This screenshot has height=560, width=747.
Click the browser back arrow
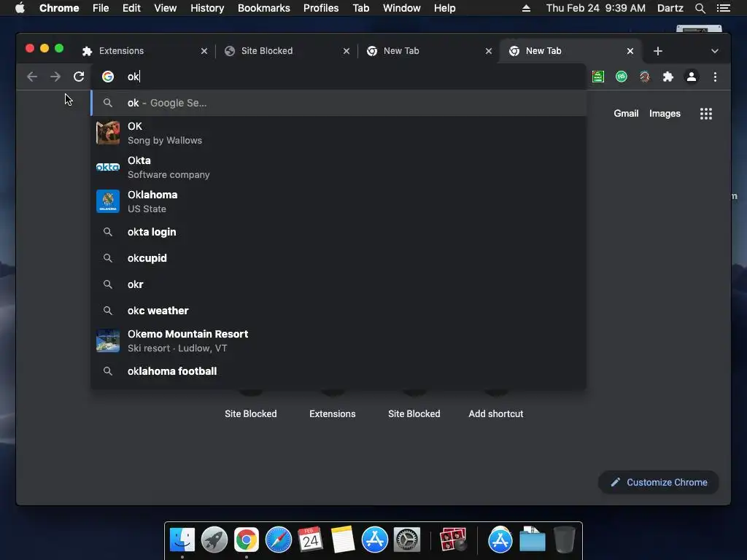[32, 77]
